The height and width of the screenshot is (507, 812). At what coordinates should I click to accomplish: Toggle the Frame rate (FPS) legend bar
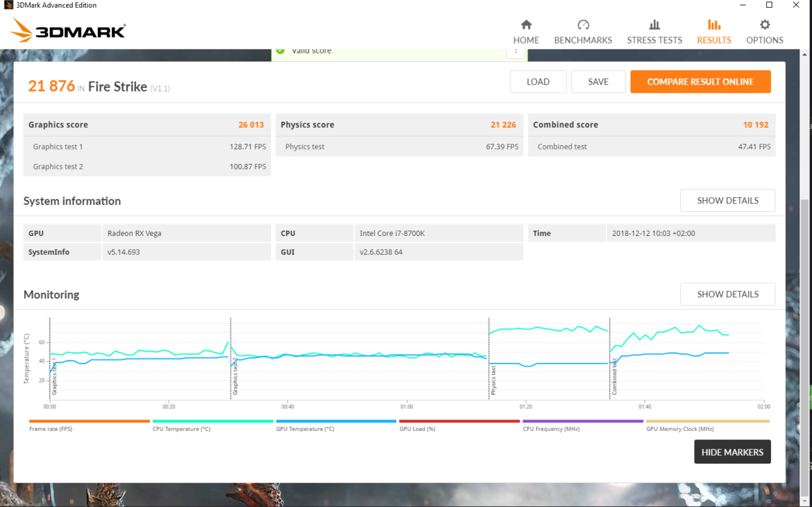[89, 422]
